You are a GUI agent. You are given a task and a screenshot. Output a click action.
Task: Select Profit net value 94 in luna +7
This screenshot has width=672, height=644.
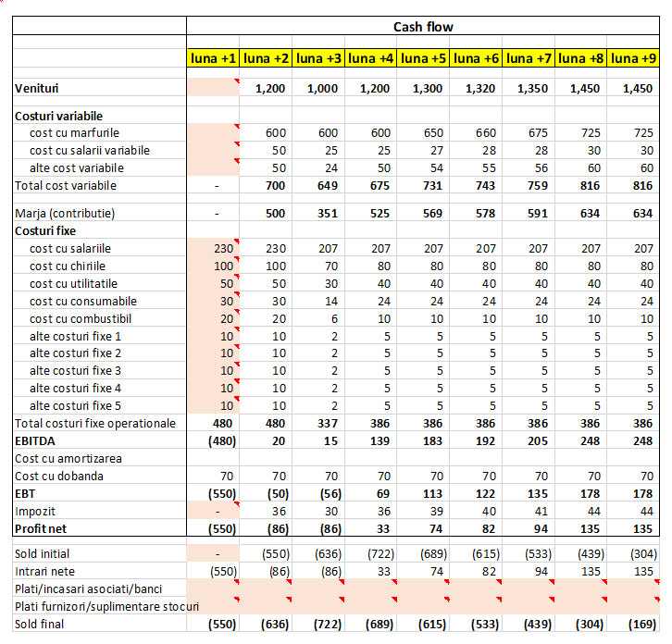click(x=529, y=529)
